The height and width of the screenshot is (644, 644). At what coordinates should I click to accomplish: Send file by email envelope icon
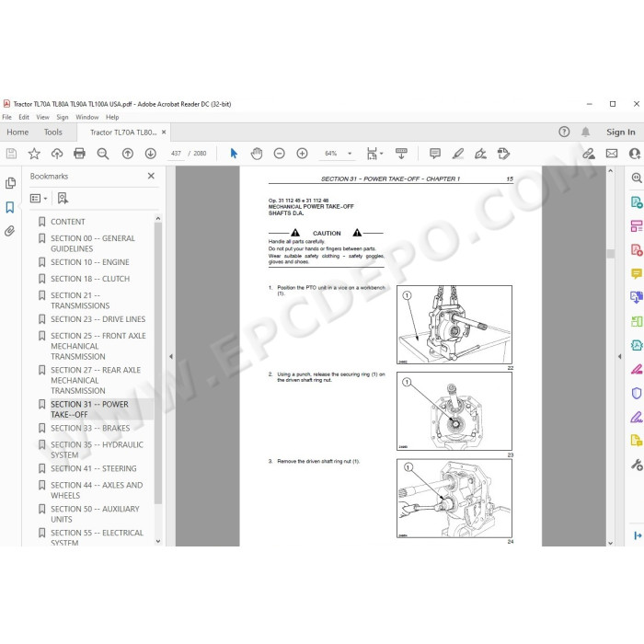tap(612, 154)
